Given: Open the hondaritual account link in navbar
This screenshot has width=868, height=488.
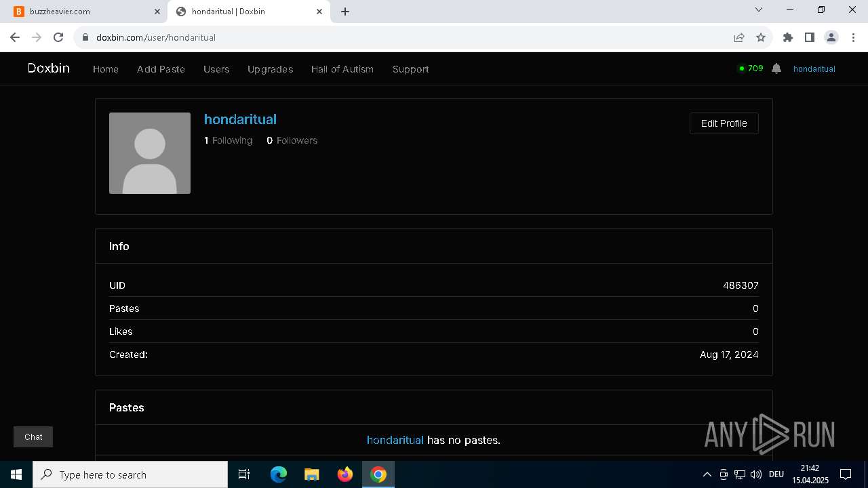Looking at the screenshot, I should (x=814, y=69).
